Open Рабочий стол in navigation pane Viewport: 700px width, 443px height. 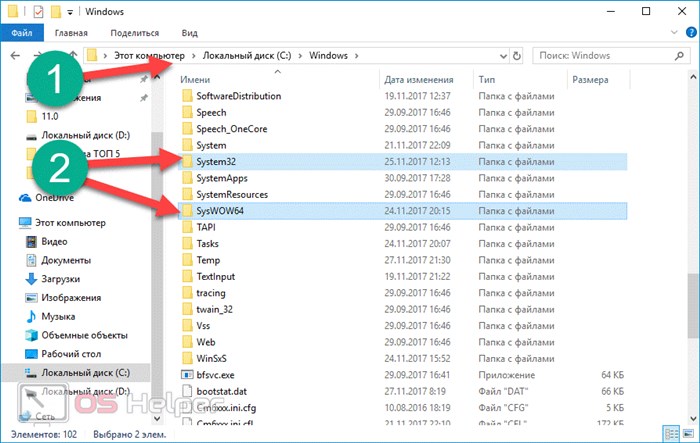[x=71, y=354]
